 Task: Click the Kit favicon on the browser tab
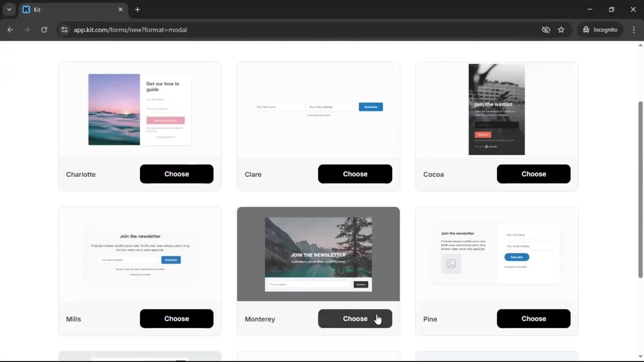pyautogui.click(x=26, y=9)
